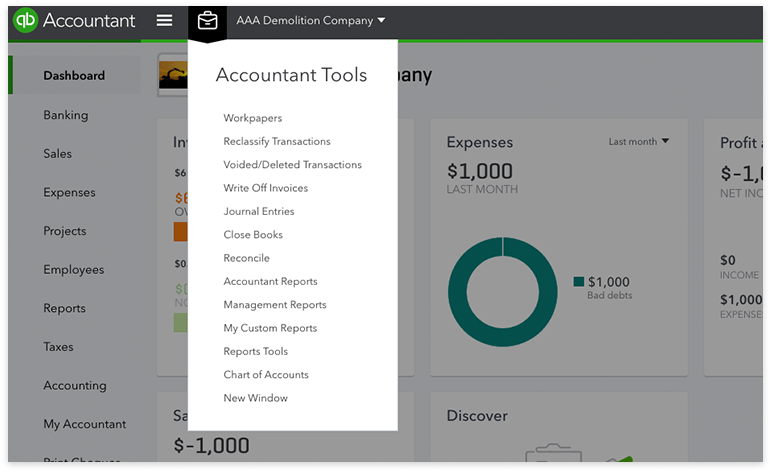Click the QuickBooks logo icon
This screenshot has width=771, height=472.
point(25,20)
